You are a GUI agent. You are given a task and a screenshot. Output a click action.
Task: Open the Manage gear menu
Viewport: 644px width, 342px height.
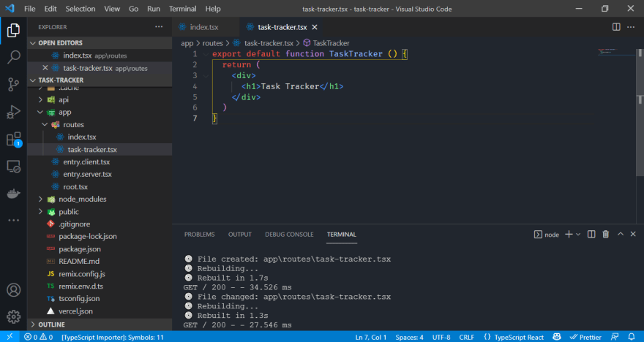13,316
